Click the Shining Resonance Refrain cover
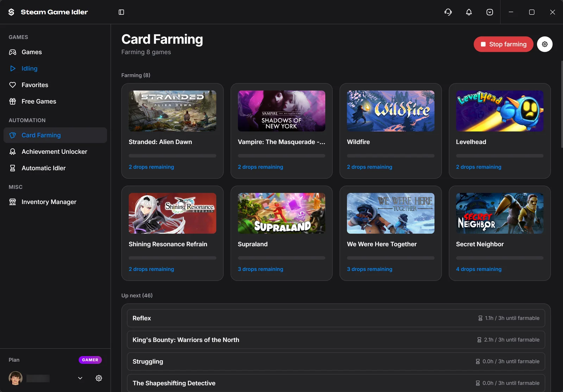 [172, 213]
